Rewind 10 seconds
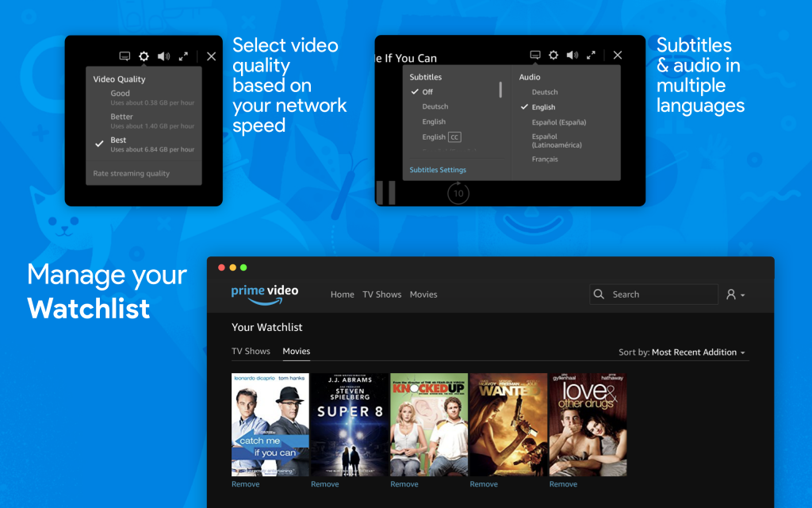 [x=458, y=194]
